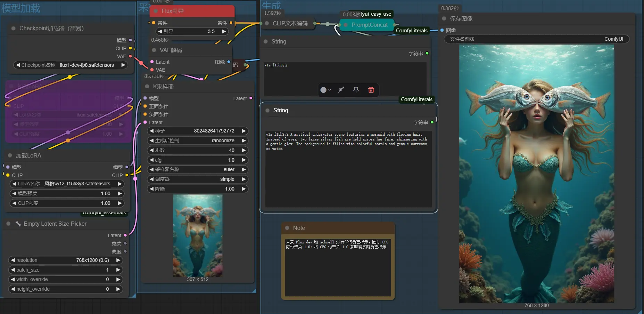644x314 pixels.
Task: Toggle collapse dot on Note node
Action: pyautogui.click(x=287, y=228)
